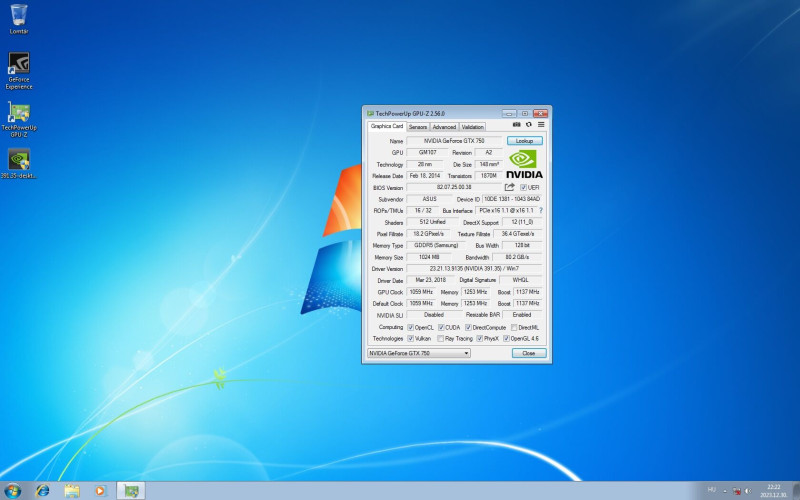
Task: Open GeForce Experience desktop shortcut
Action: coord(19,70)
